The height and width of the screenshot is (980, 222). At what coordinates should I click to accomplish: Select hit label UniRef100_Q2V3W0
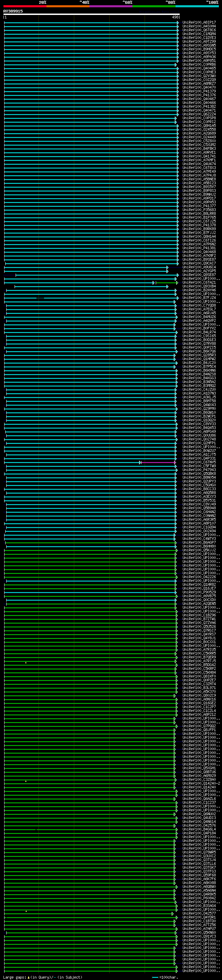pos(199,76)
